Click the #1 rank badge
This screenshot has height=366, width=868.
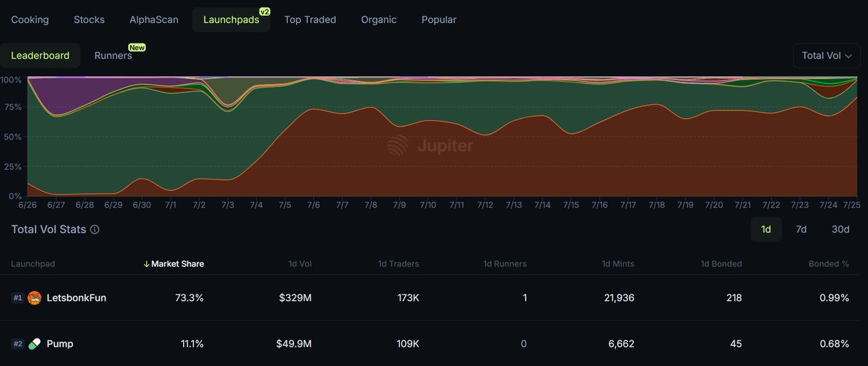click(x=17, y=298)
